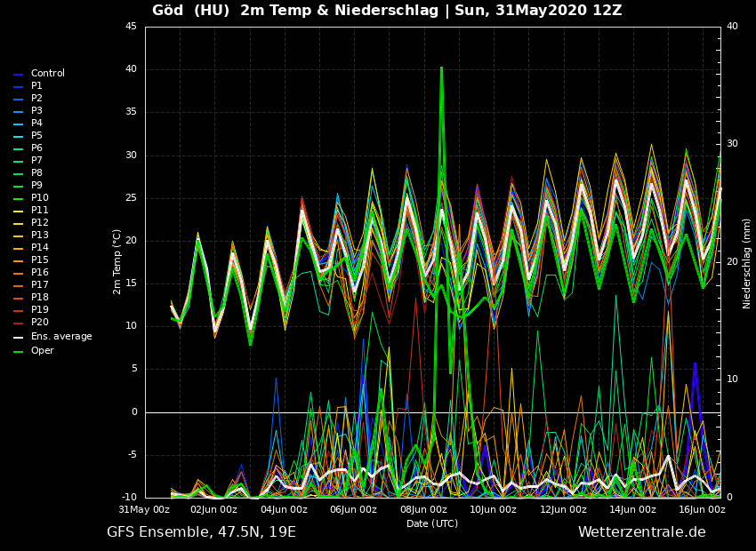Select the Ens. average legend entry
756x551 pixels.
click(60, 337)
